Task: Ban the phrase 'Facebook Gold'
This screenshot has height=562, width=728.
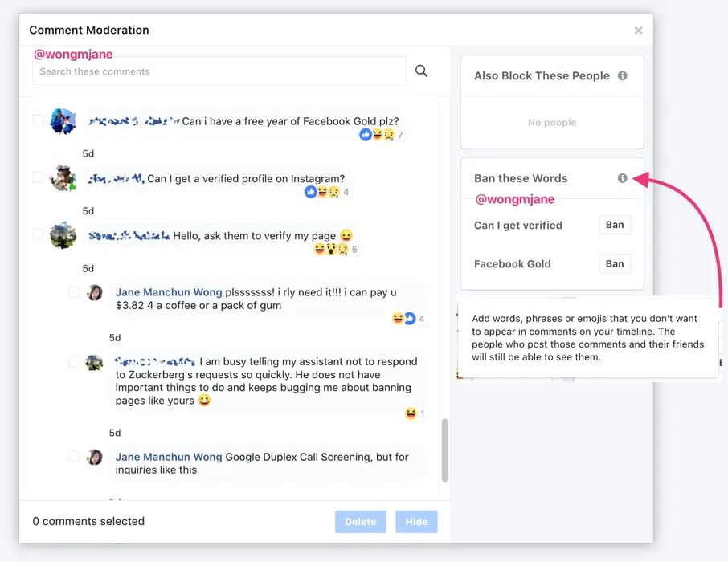Action: [615, 263]
